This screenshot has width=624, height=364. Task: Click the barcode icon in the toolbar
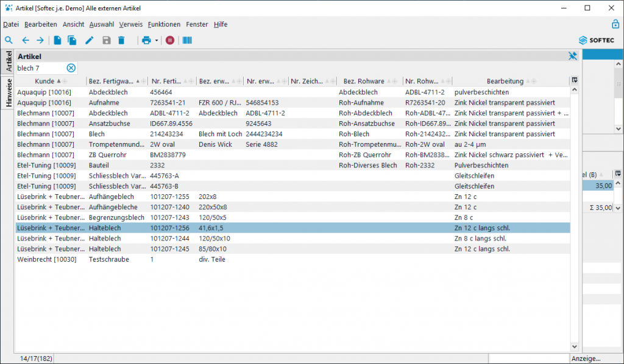tap(187, 40)
